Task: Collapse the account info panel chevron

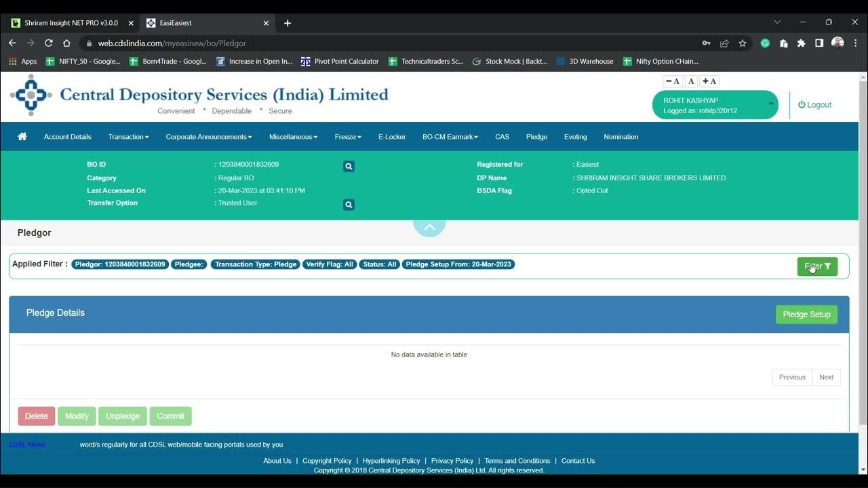Action: [x=429, y=227]
